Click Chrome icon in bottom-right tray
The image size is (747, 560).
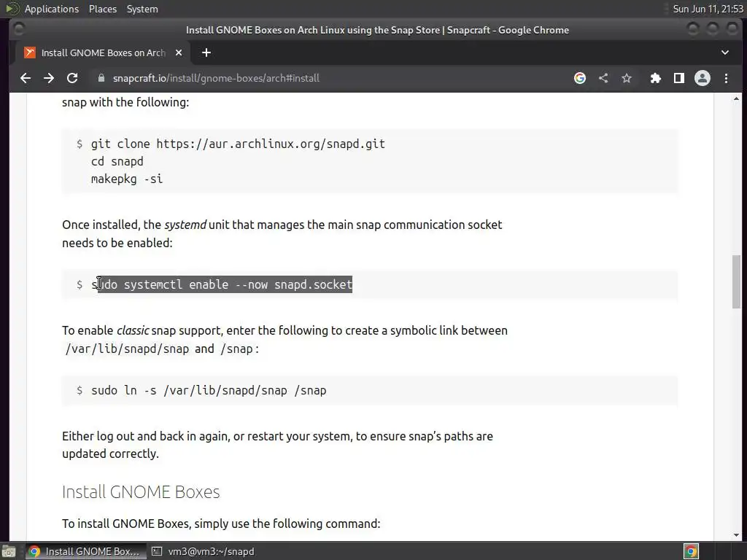click(691, 551)
